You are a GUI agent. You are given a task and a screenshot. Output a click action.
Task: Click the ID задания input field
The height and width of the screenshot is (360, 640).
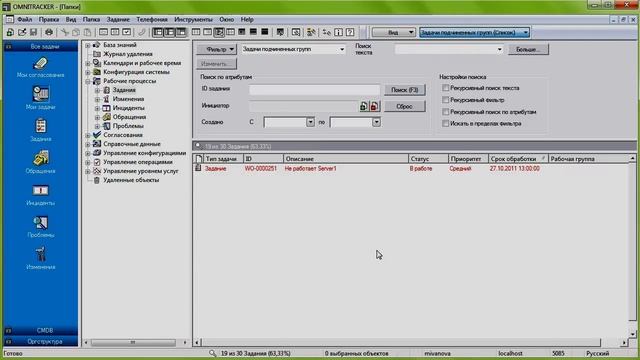click(315, 90)
